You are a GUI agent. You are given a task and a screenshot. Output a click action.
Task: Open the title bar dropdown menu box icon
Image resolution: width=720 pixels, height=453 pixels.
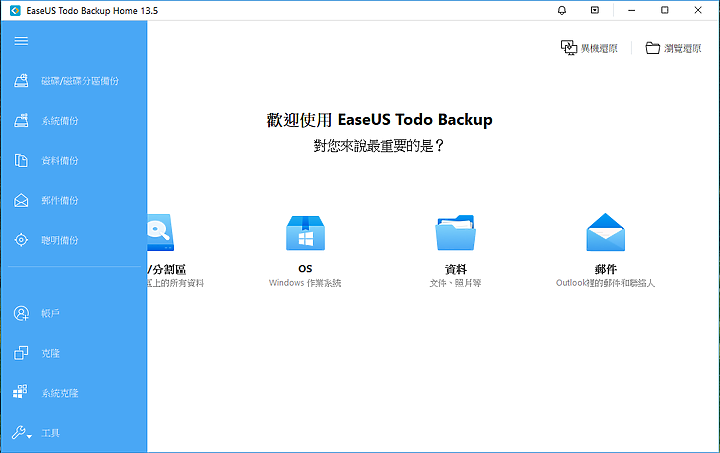tap(595, 10)
